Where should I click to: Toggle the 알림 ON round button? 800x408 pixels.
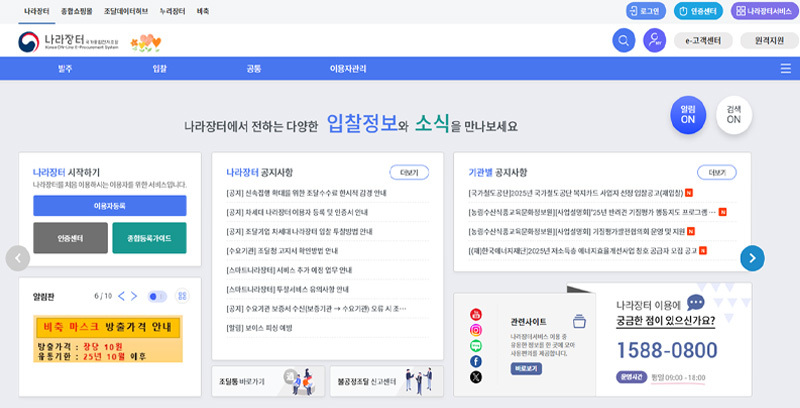point(688,115)
